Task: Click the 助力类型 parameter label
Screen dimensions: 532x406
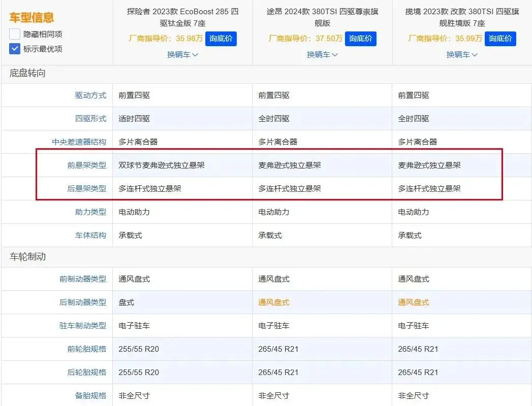Action: [x=90, y=212]
